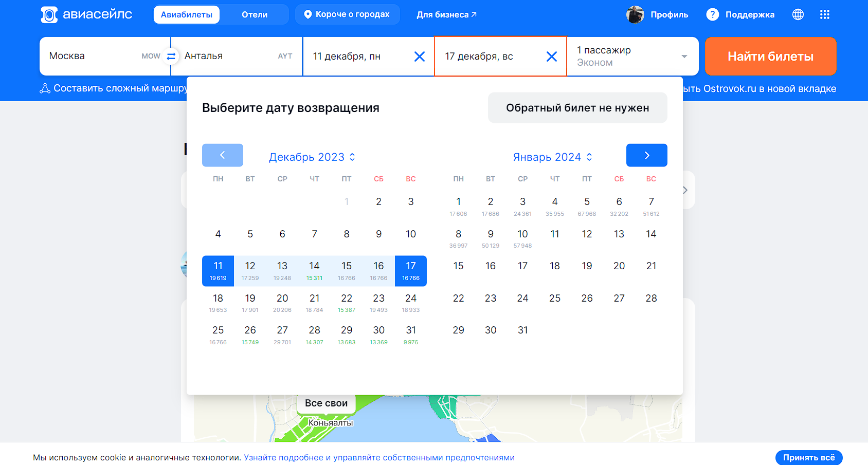Open the language and region globe icon

pyautogui.click(x=798, y=14)
